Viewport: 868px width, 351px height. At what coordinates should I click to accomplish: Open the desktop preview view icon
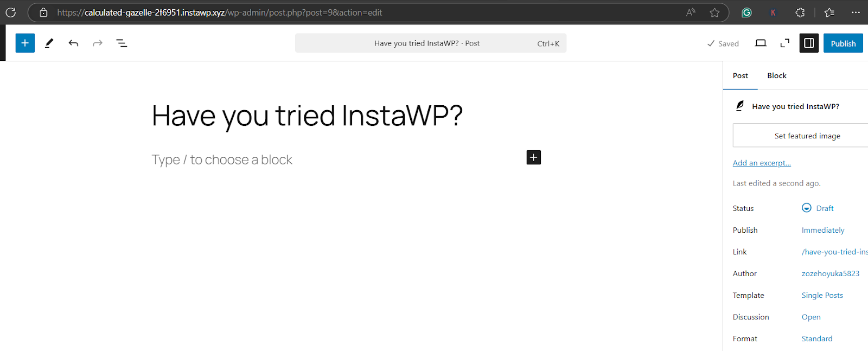(x=761, y=43)
